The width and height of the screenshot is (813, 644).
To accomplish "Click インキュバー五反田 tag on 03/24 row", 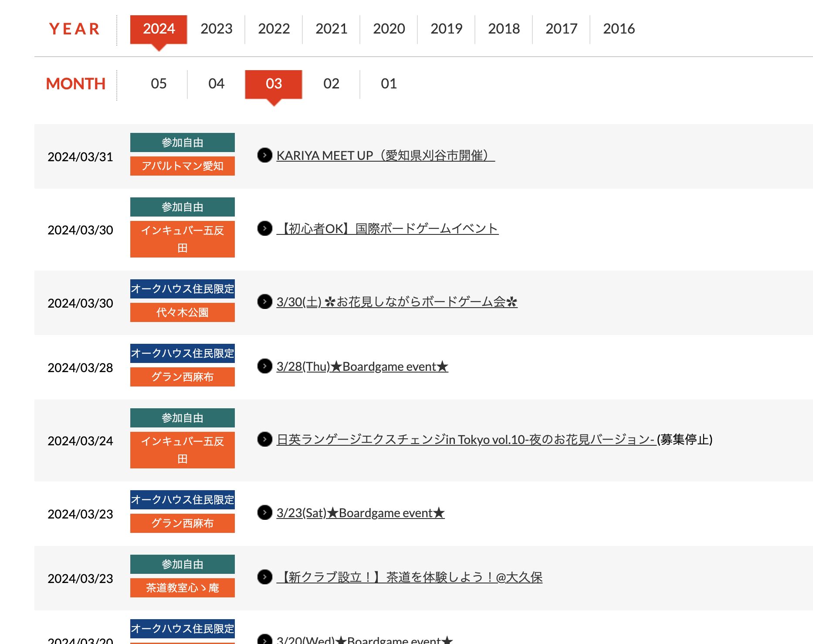I will click(183, 450).
